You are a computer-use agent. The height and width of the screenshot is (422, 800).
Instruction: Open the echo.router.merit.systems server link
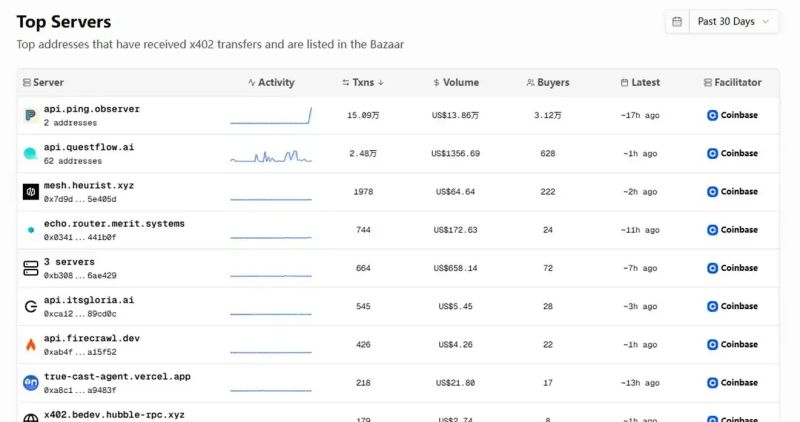click(114, 224)
